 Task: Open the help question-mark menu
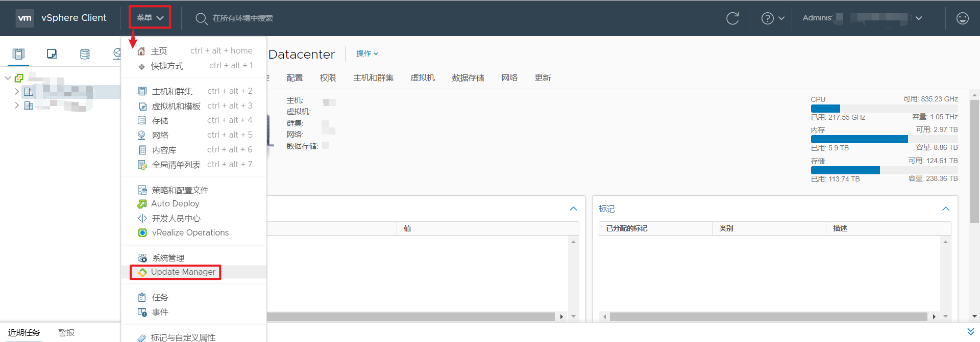coord(767,18)
